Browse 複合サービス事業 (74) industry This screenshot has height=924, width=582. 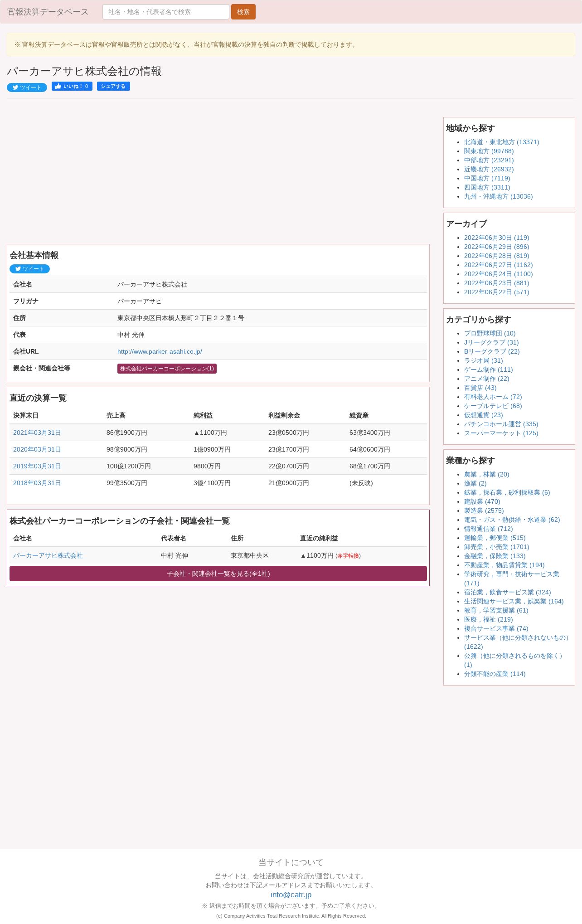pyautogui.click(x=496, y=628)
